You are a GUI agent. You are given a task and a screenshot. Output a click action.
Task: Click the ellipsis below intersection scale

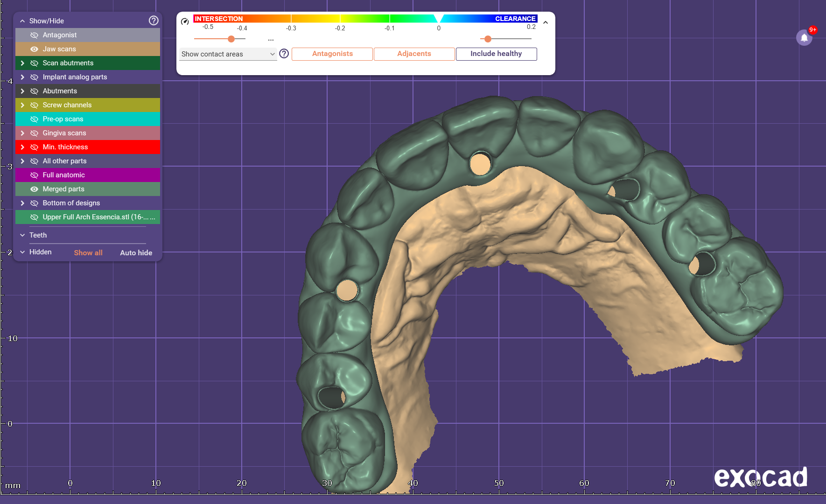[271, 40]
